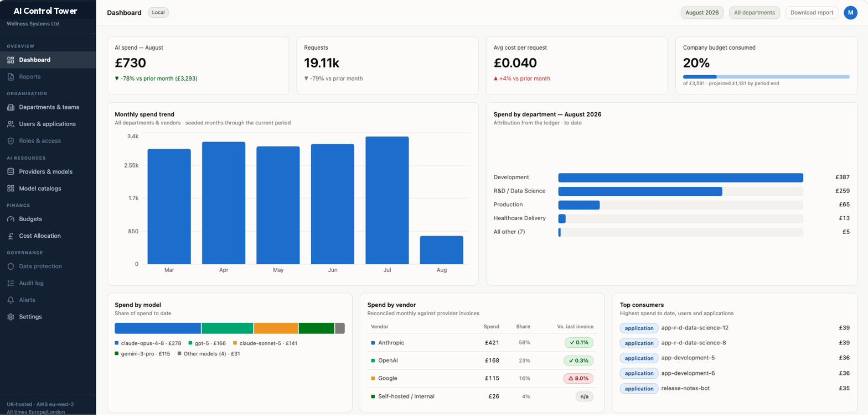Click the Anthropic 0.1% invoice badge
The width and height of the screenshot is (868, 418).
click(578, 342)
